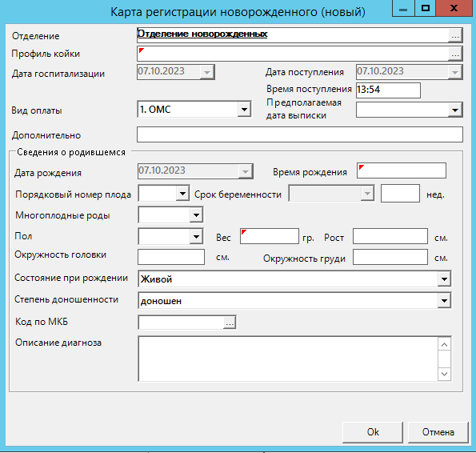Click the Вес input field
Image resolution: width=476 pixels, height=453 pixels.
click(x=270, y=236)
